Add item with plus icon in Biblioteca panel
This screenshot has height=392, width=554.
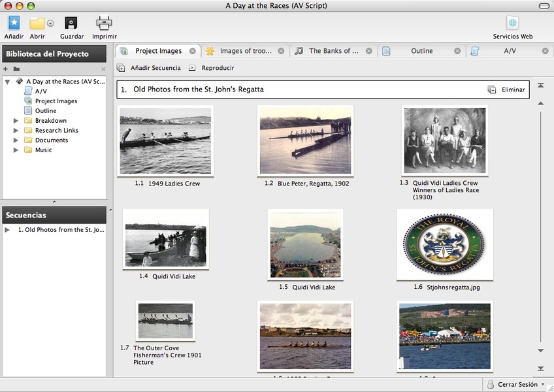[5, 69]
